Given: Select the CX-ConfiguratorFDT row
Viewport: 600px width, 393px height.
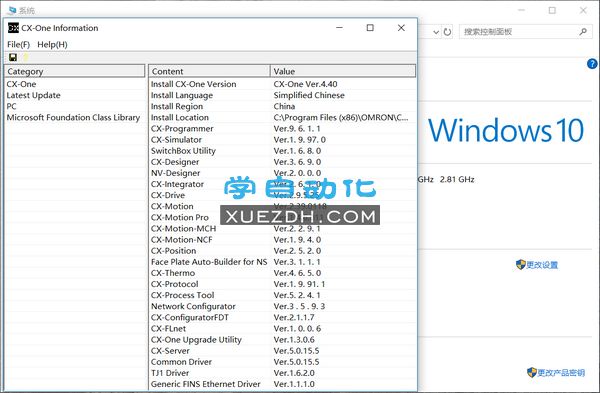Looking at the screenshot, I should click(282, 317).
